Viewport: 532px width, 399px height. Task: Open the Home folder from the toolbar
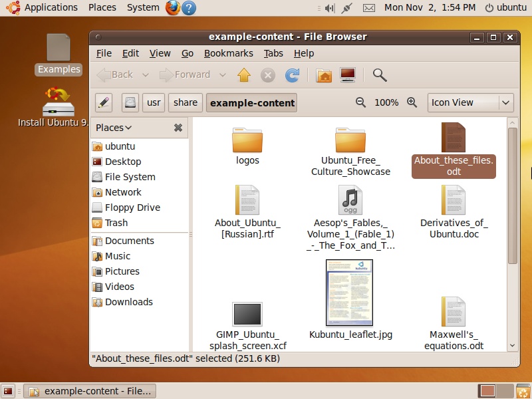pos(323,75)
